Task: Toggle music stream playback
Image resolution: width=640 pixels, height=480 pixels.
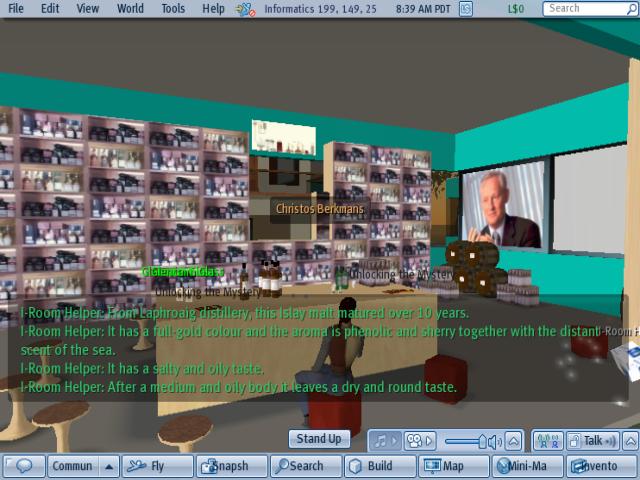Action: pos(385,440)
